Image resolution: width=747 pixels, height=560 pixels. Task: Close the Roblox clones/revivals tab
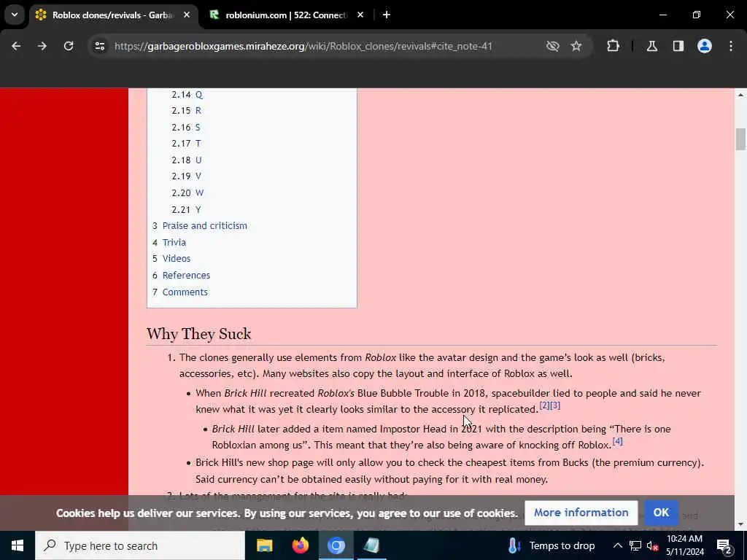coord(187,15)
